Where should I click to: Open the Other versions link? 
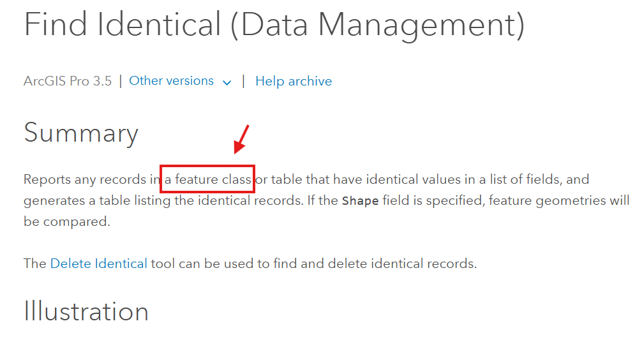pyautogui.click(x=171, y=81)
